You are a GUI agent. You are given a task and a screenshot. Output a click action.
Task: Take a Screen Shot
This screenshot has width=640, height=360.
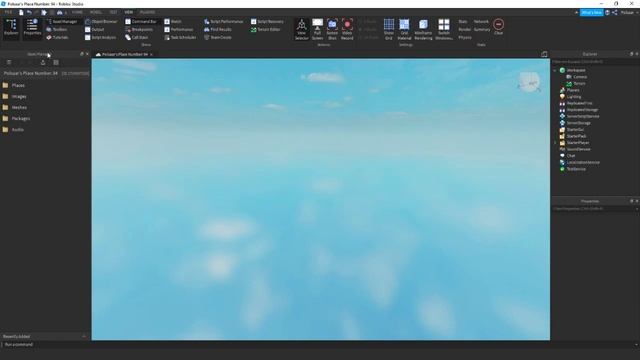(332, 29)
